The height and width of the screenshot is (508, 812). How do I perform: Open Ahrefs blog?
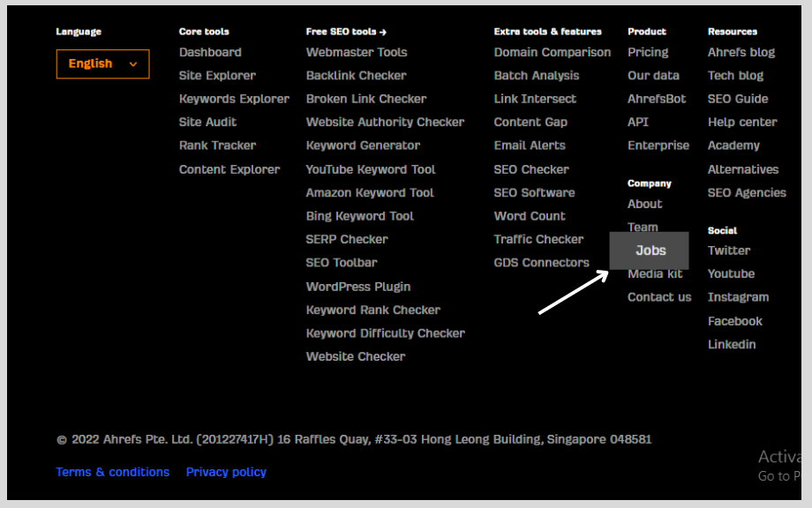[x=741, y=52]
